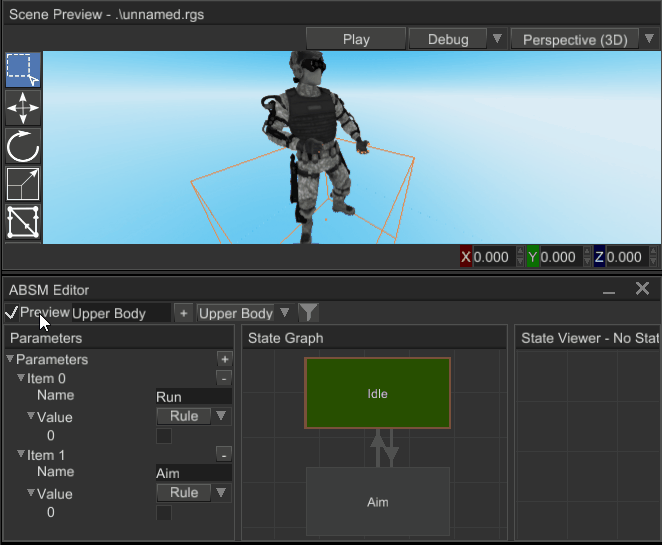
Task: Open the Upper Body layer dropdown
Action: tap(243, 313)
